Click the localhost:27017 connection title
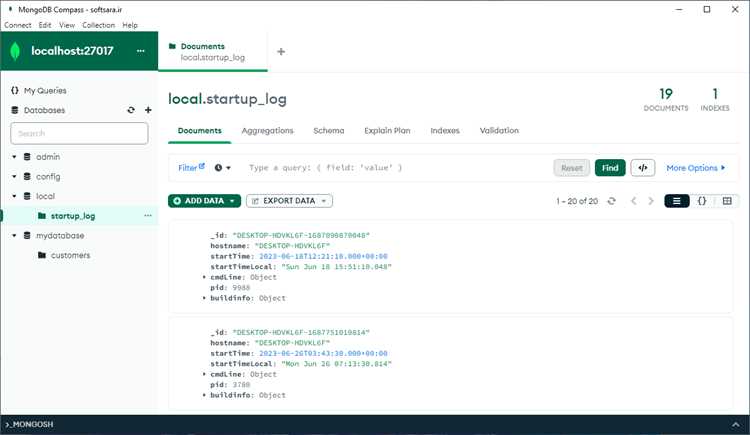The height and width of the screenshot is (435, 750). point(72,51)
